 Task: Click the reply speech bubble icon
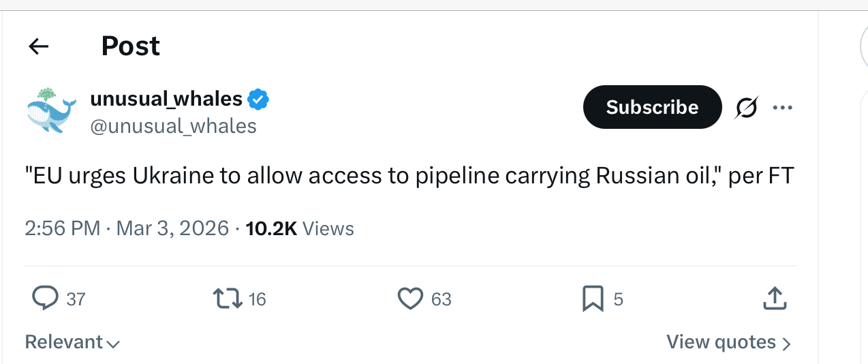click(x=45, y=299)
